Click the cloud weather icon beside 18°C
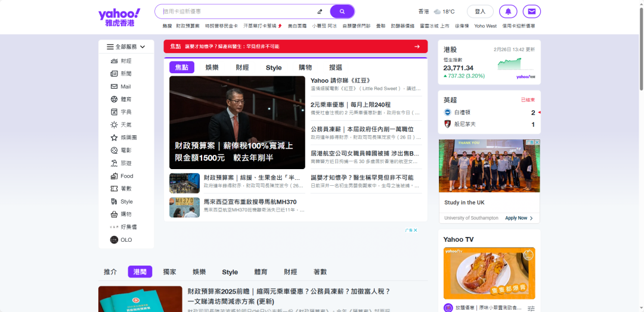 click(x=438, y=11)
